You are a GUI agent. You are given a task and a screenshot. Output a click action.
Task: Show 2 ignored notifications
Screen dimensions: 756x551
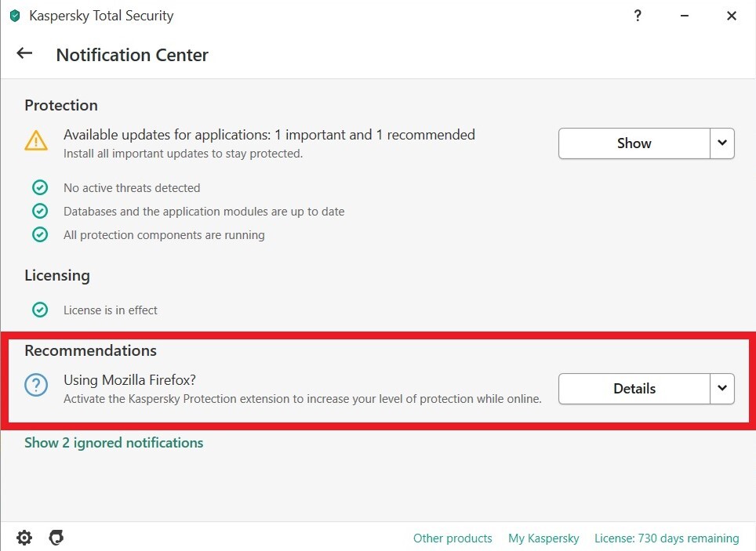(114, 443)
